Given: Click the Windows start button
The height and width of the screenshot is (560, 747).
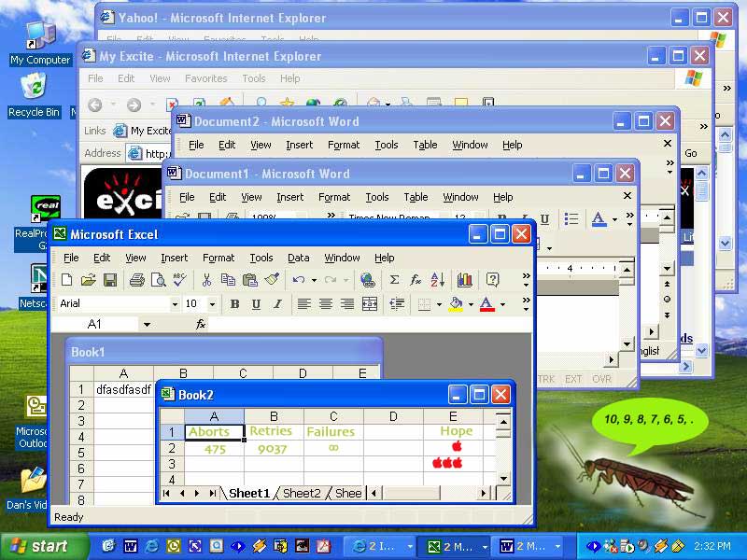Looking at the screenshot, I should (x=44, y=546).
